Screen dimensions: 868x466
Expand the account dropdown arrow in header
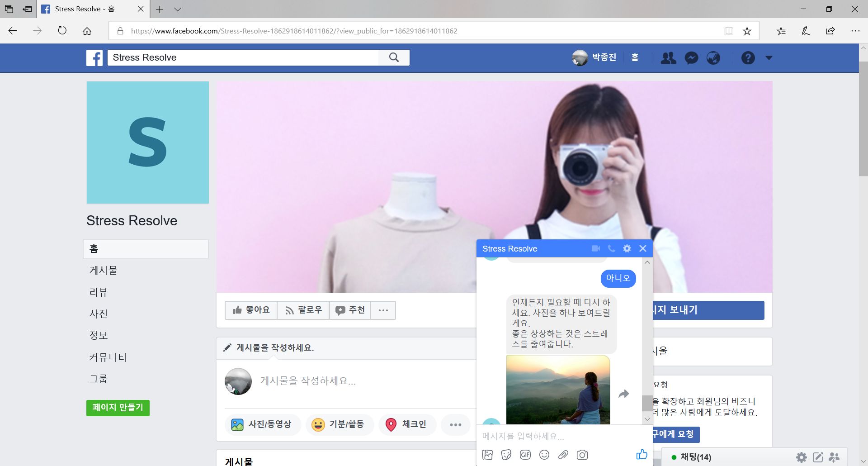[x=769, y=58]
